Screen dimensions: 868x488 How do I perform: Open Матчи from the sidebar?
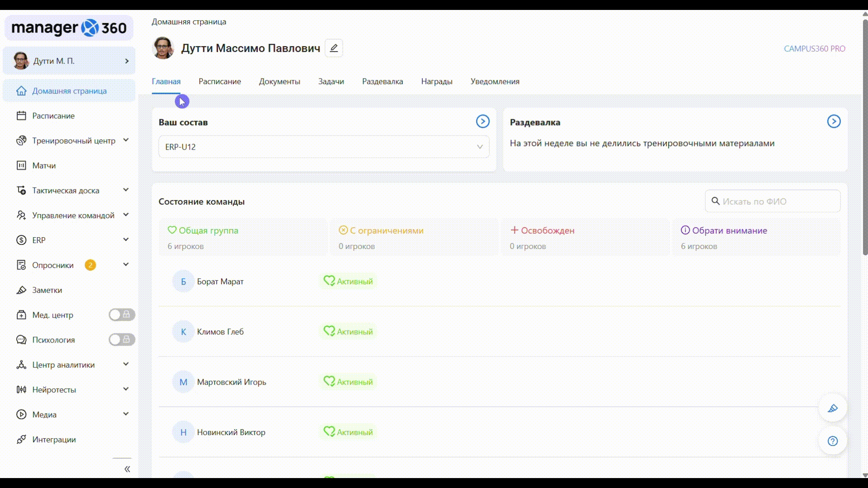(x=44, y=165)
